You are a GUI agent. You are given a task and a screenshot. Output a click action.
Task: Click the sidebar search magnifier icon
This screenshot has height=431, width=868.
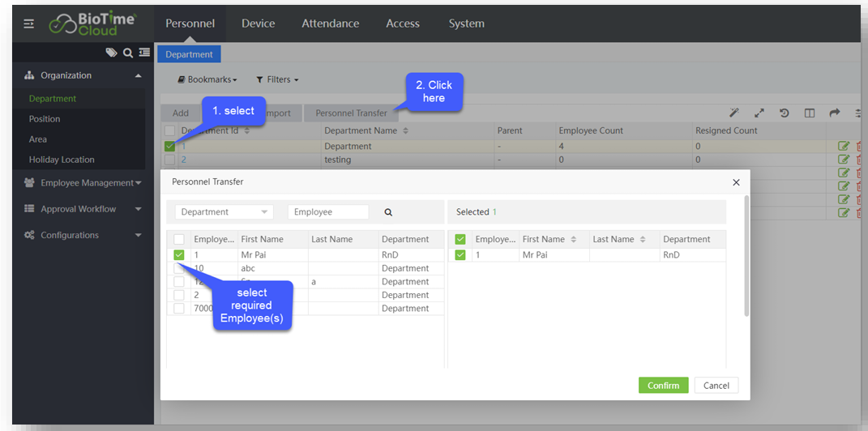[x=127, y=53]
